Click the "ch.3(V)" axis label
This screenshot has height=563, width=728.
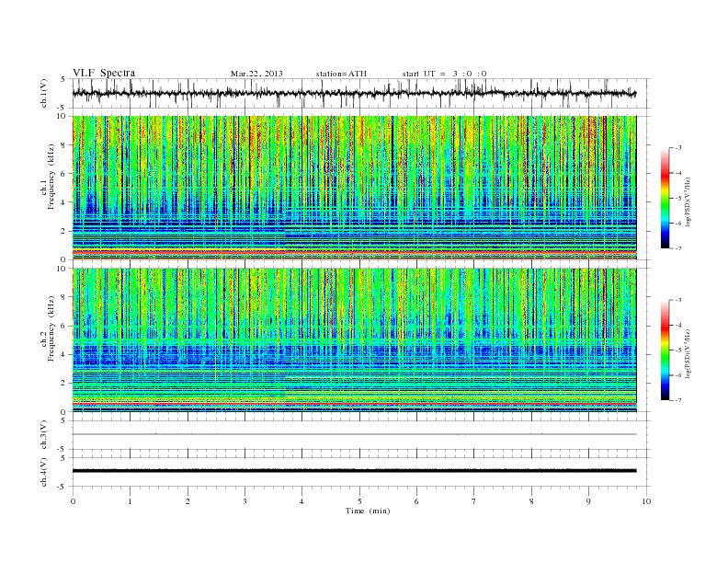(44, 435)
